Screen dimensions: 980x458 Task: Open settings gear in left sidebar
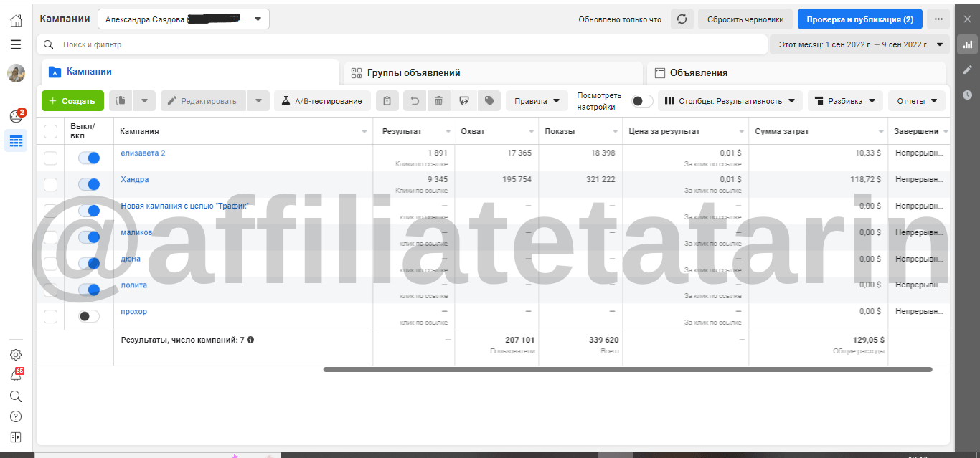point(16,355)
